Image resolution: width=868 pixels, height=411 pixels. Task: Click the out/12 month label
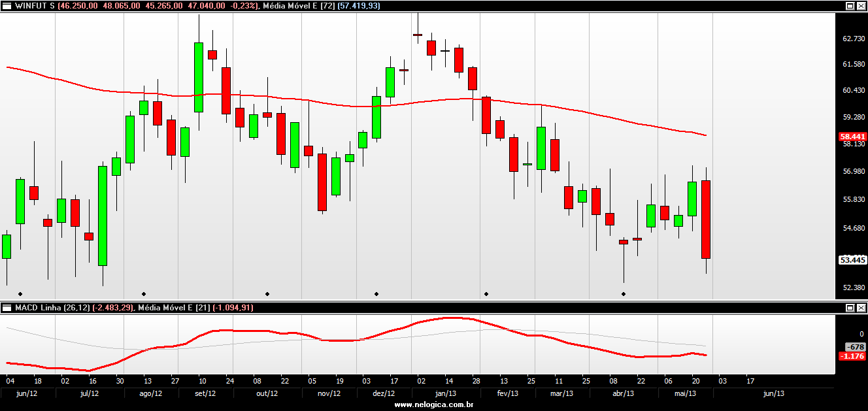267,393
